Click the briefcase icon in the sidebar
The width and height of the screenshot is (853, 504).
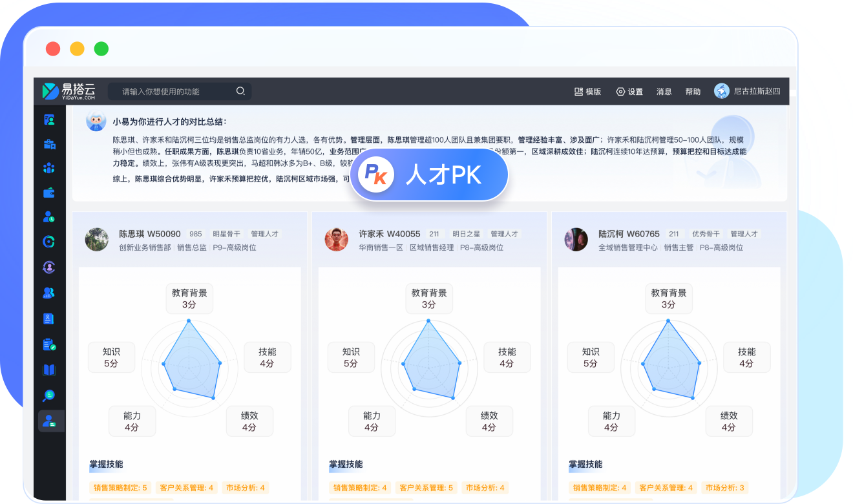(49, 144)
